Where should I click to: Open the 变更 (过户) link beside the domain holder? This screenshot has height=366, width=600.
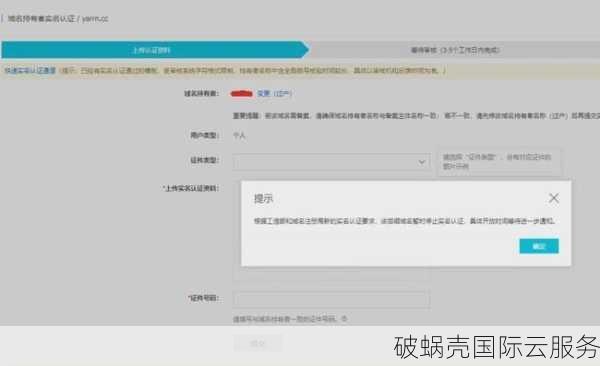click(274, 93)
